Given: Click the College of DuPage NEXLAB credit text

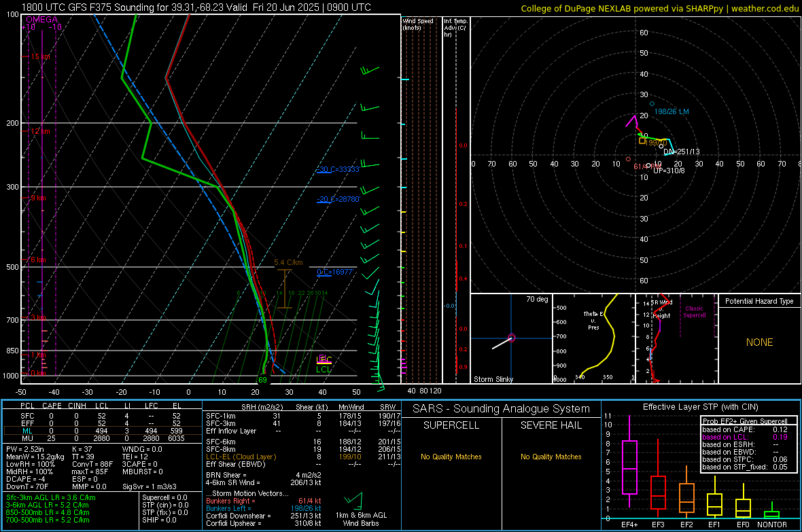Looking at the screenshot, I should tap(659, 8).
